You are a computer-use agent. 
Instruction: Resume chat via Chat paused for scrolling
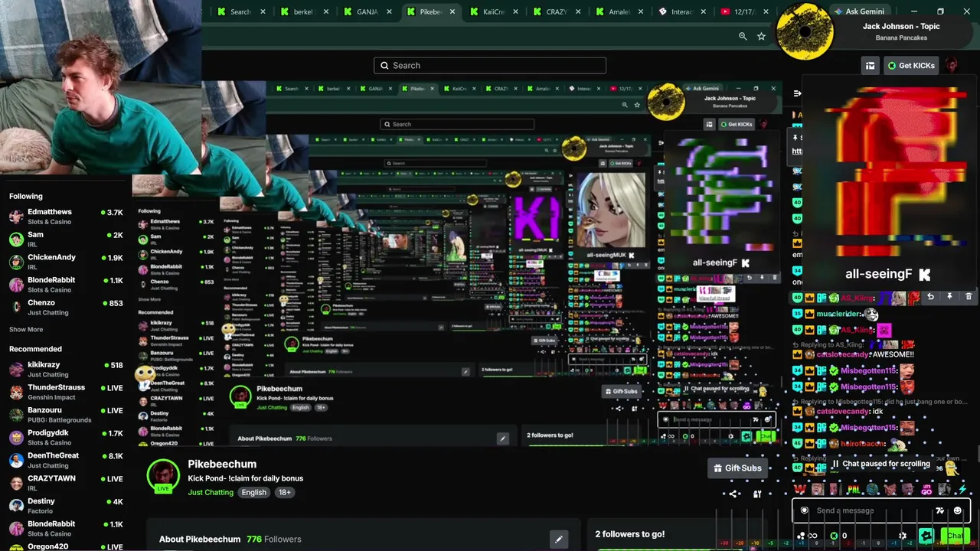[880, 464]
